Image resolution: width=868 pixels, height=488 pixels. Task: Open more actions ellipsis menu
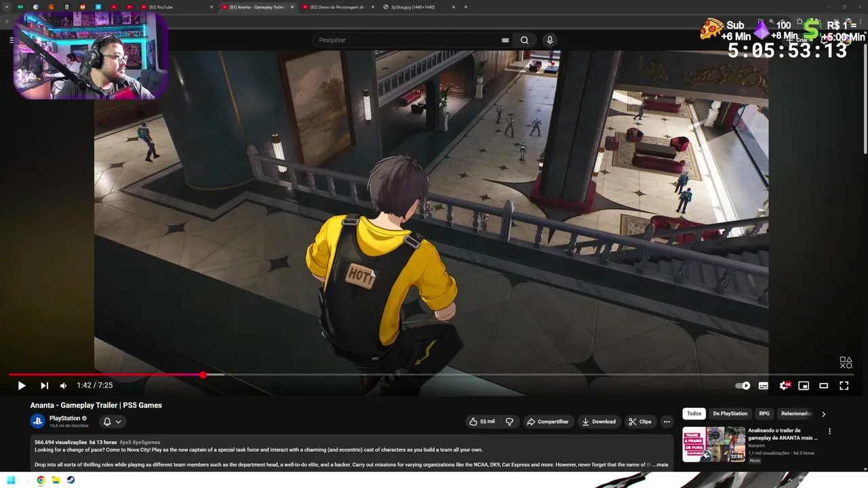click(x=667, y=422)
